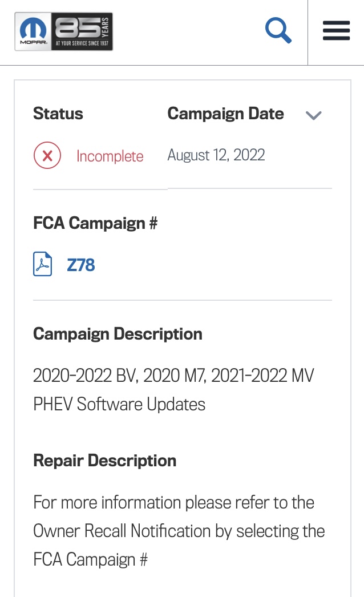Click the 'For more information' text line
The height and width of the screenshot is (597, 364).
coord(173,503)
